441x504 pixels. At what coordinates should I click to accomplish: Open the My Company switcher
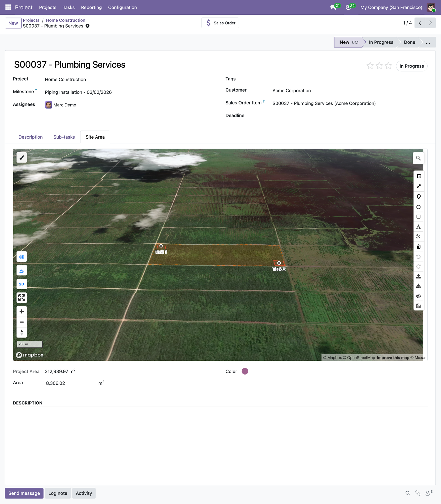pyautogui.click(x=391, y=7)
